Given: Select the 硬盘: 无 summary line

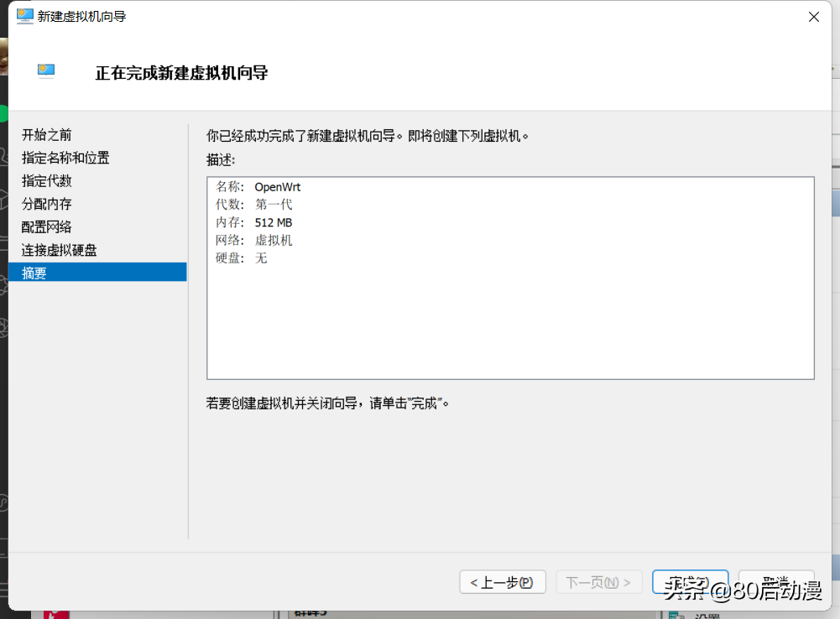Looking at the screenshot, I should pos(241,258).
